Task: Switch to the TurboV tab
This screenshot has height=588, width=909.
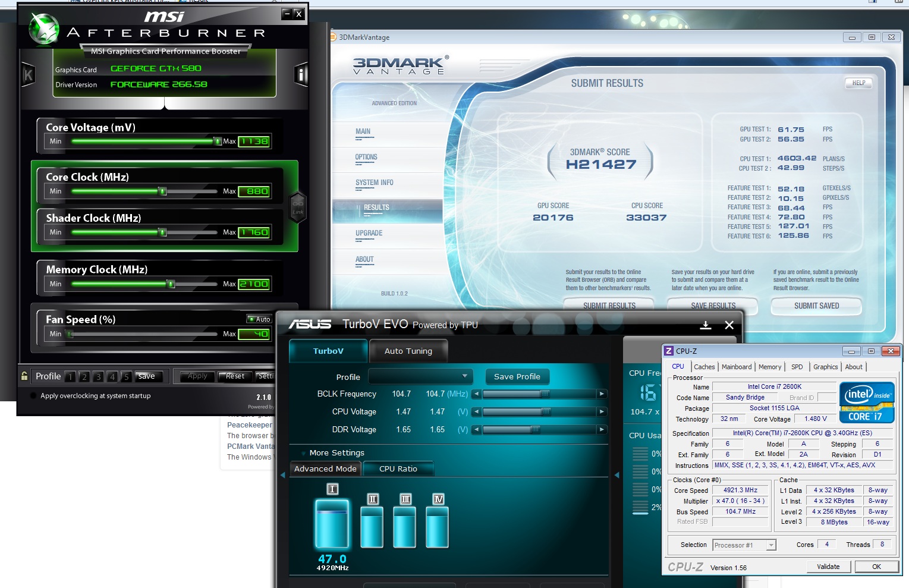Action: 328,351
